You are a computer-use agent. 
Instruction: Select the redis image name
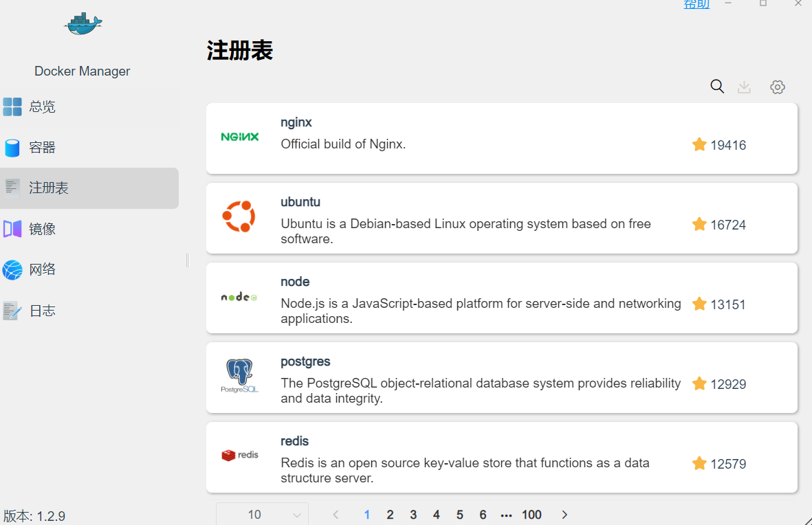(x=295, y=441)
